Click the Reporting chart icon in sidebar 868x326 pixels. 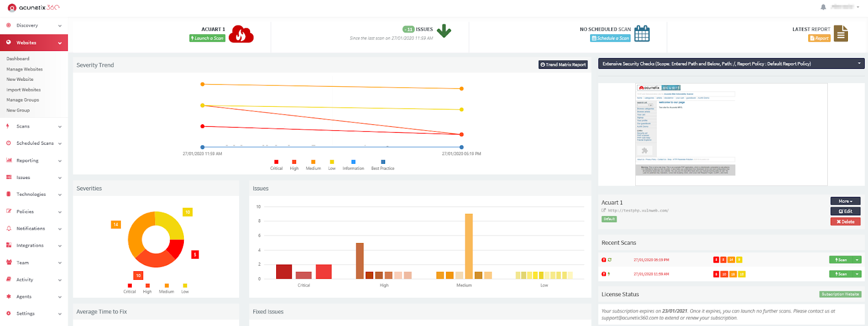[9, 161]
